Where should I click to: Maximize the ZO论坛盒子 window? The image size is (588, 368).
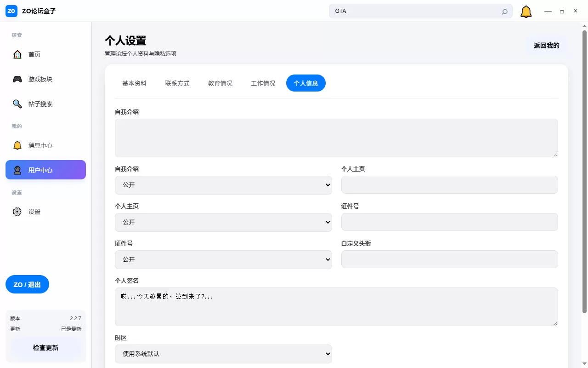562,11
